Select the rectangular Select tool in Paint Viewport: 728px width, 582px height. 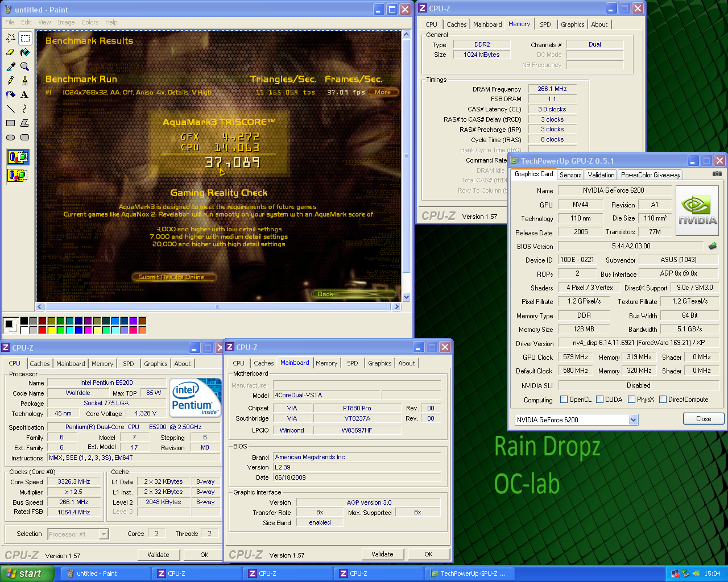click(25, 38)
